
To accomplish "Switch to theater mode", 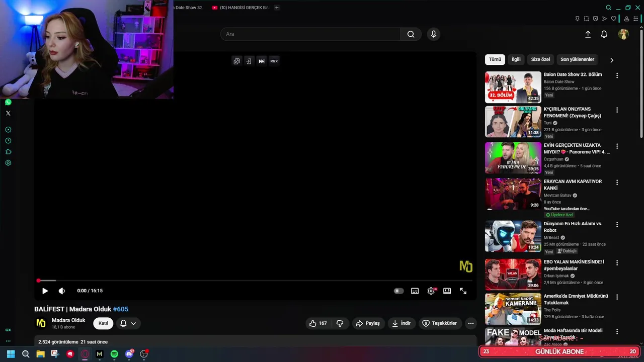I will coord(447,291).
